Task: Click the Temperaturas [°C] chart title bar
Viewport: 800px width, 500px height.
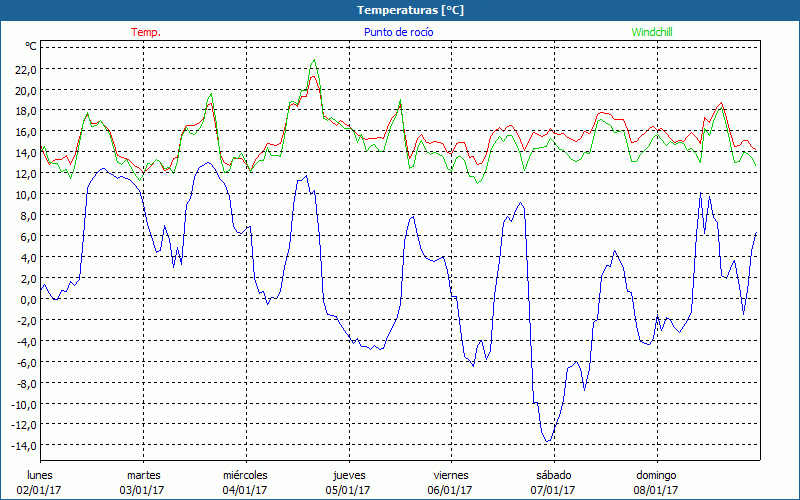Action: coord(400,10)
